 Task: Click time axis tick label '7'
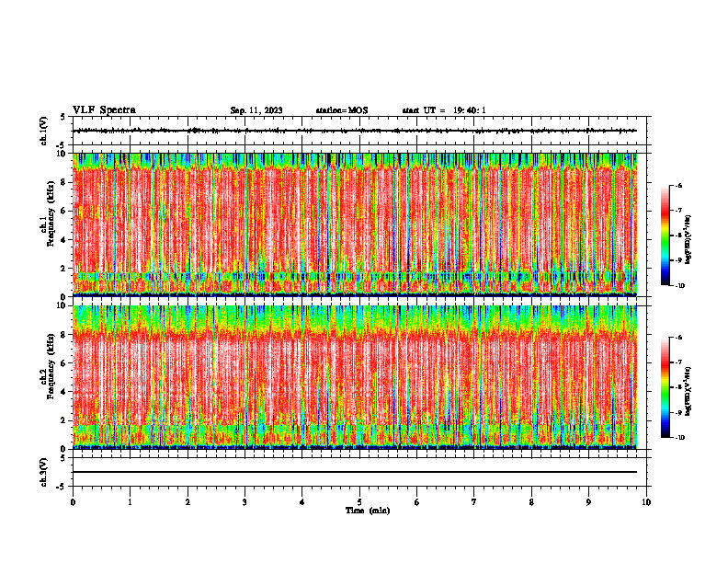(x=474, y=502)
